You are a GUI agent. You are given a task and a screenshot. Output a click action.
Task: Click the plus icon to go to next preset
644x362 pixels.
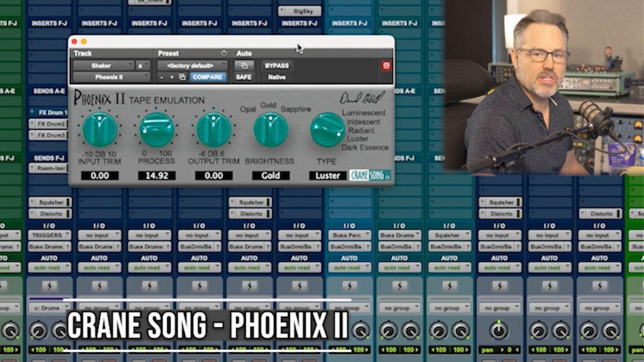170,77
